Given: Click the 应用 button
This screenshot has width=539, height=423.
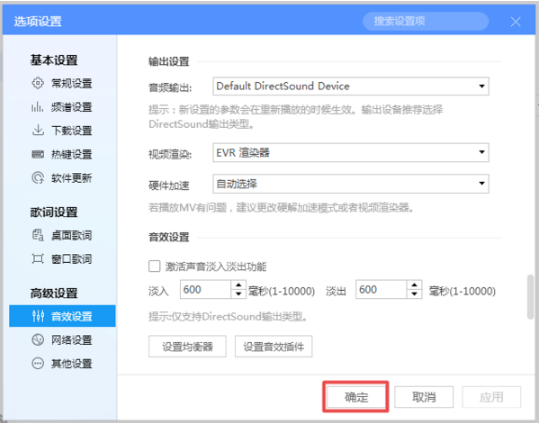Looking at the screenshot, I should (491, 397).
